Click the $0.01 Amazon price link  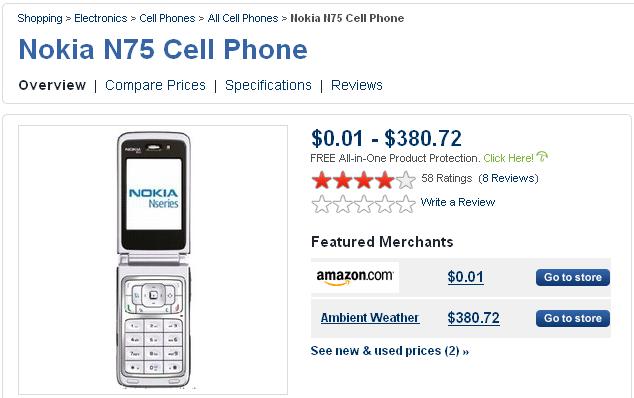[465, 277]
